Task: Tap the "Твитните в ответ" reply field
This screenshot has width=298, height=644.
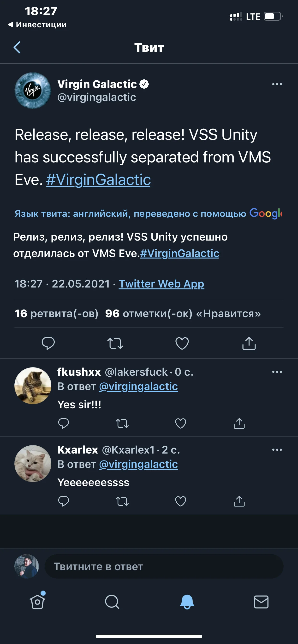Action: tap(164, 566)
